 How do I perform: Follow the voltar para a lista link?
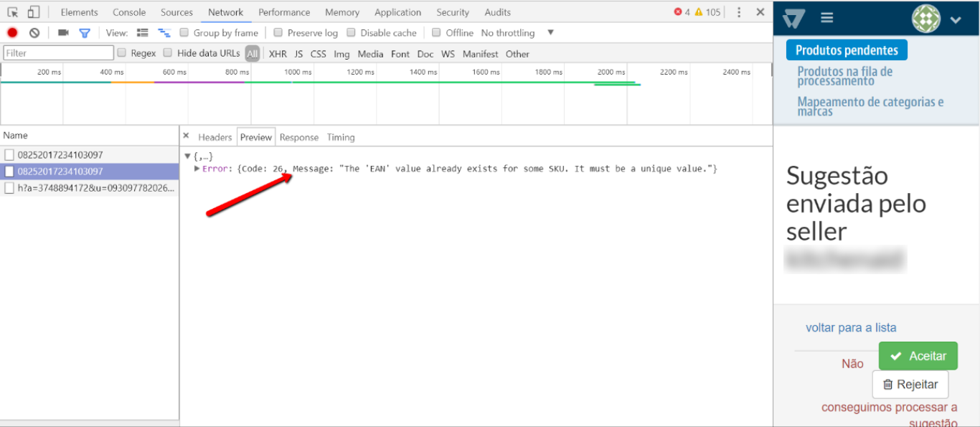click(x=851, y=328)
